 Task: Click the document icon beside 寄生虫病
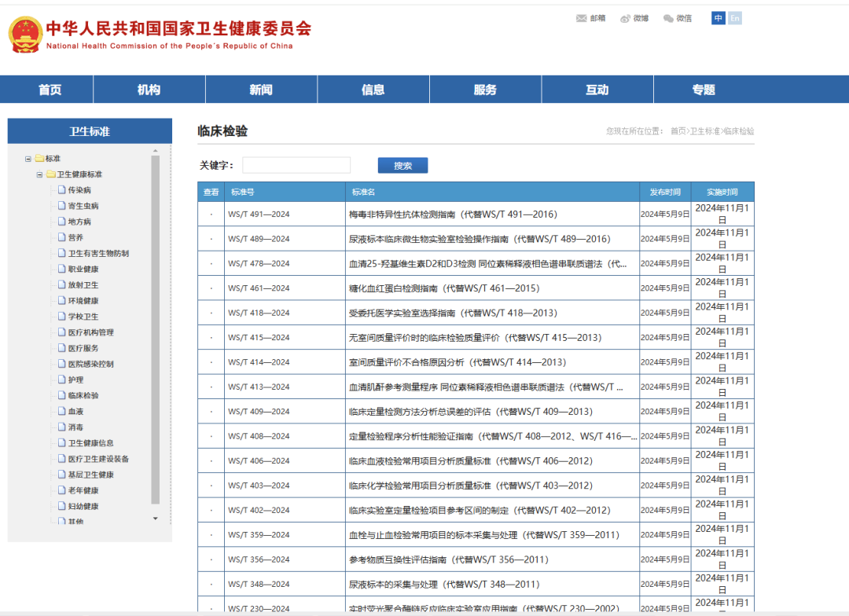62,206
